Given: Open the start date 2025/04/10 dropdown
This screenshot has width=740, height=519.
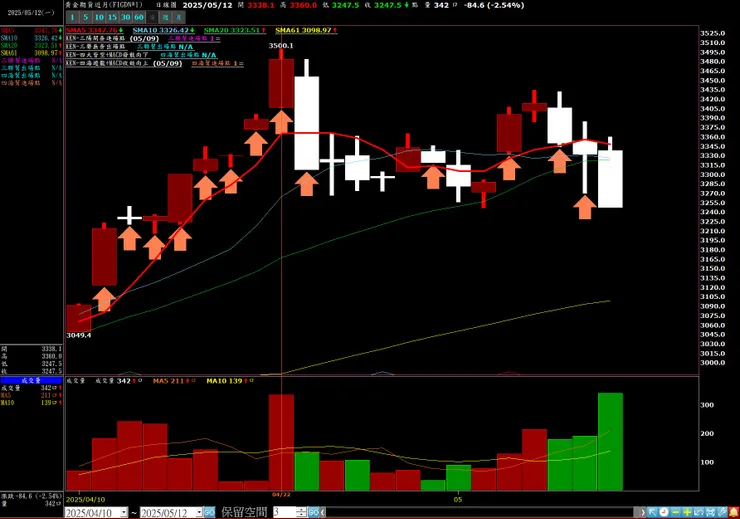Looking at the screenshot, I should click(124, 512).
